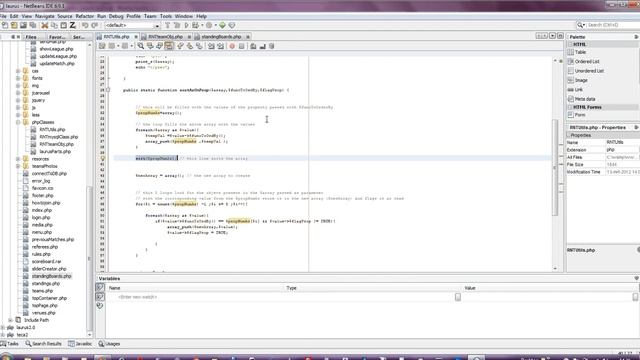Screen dimensions: 640x360
Task: Click the Cut scissors icon
Action: tap(45, 25)
